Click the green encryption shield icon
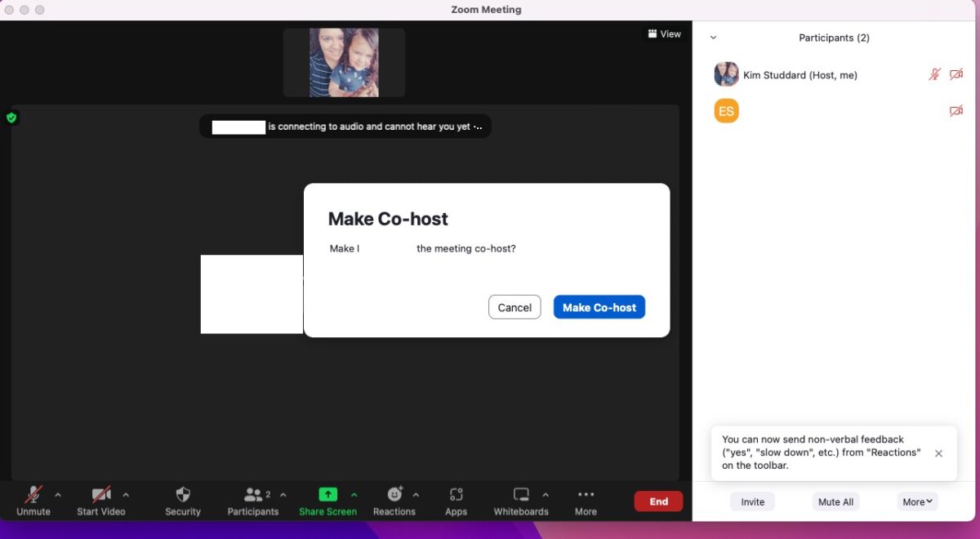This screenshot has width=980, height=539. coord(11,118)
